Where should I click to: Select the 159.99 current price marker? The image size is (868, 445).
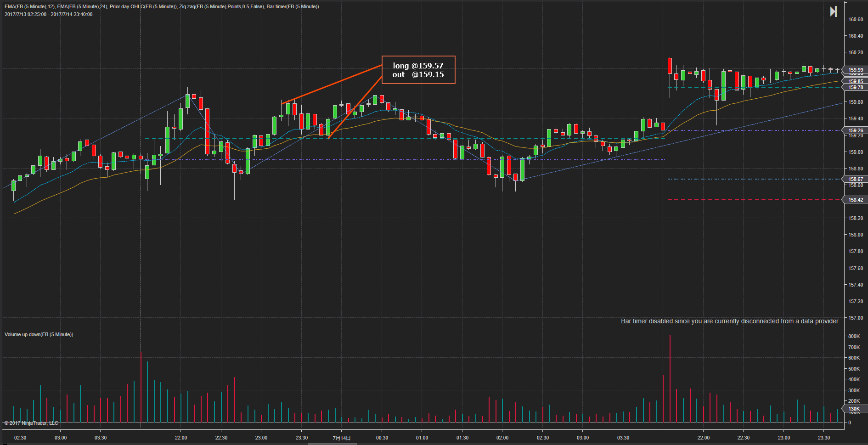click(855, 70)
